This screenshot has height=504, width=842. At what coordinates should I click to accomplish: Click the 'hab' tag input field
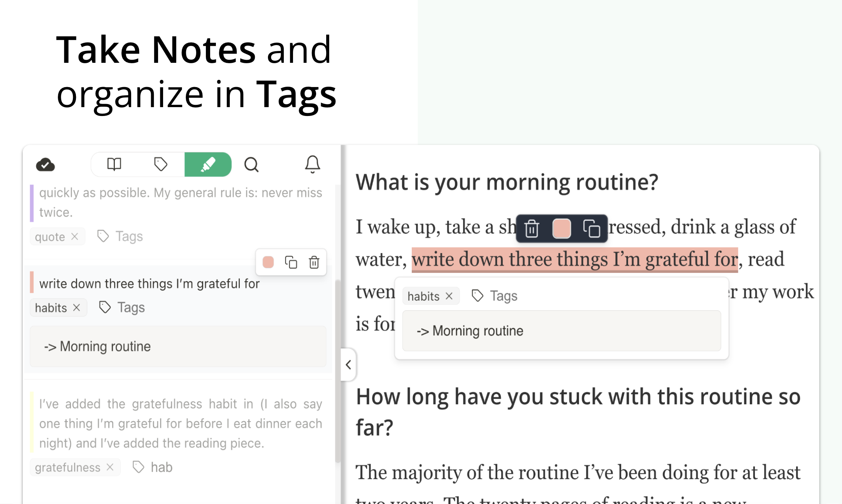click(x=161, y=467)
